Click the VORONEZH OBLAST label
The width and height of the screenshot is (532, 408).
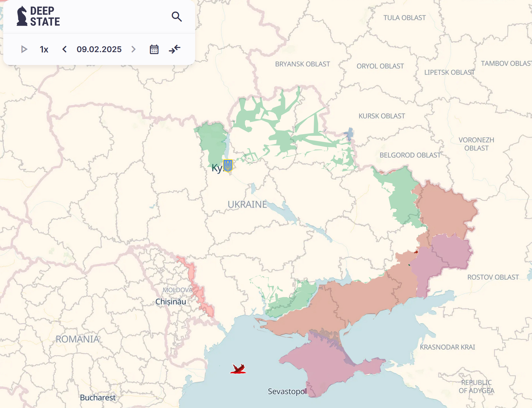pyautogui.click(x=476, y=144)
